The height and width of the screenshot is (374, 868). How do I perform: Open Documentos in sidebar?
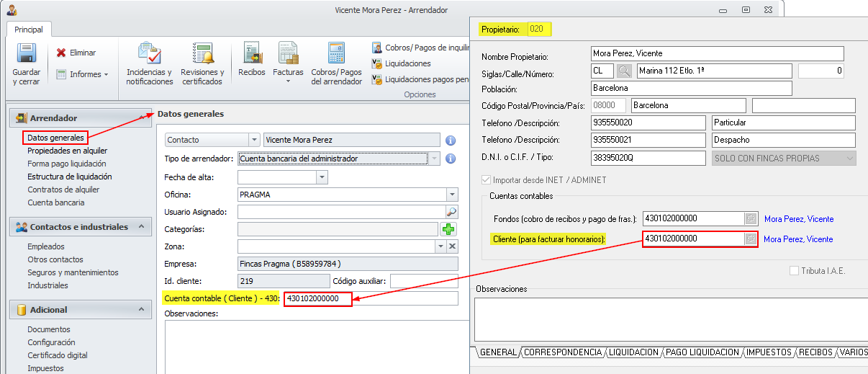pos(49,329)
